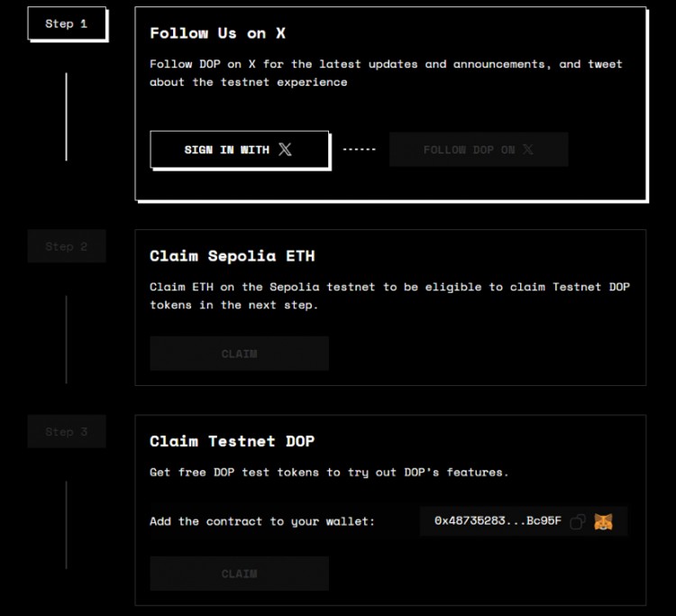Select the Step 1 label
676x616 pixels.
67,23
